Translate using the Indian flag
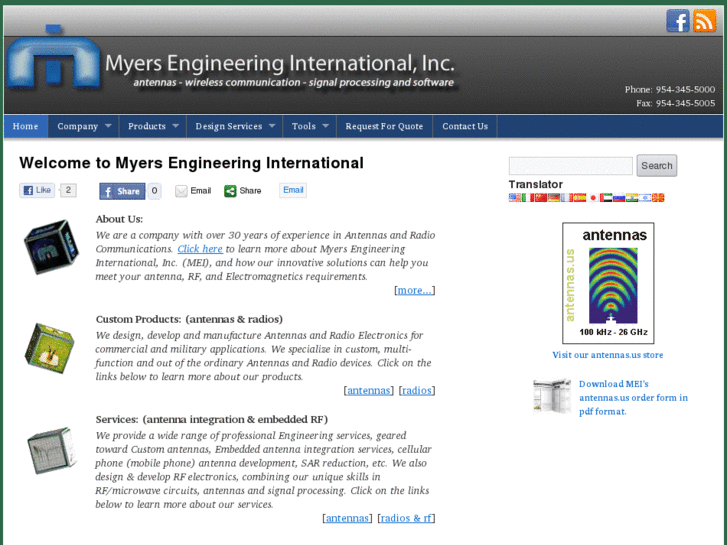 (632, 198)
